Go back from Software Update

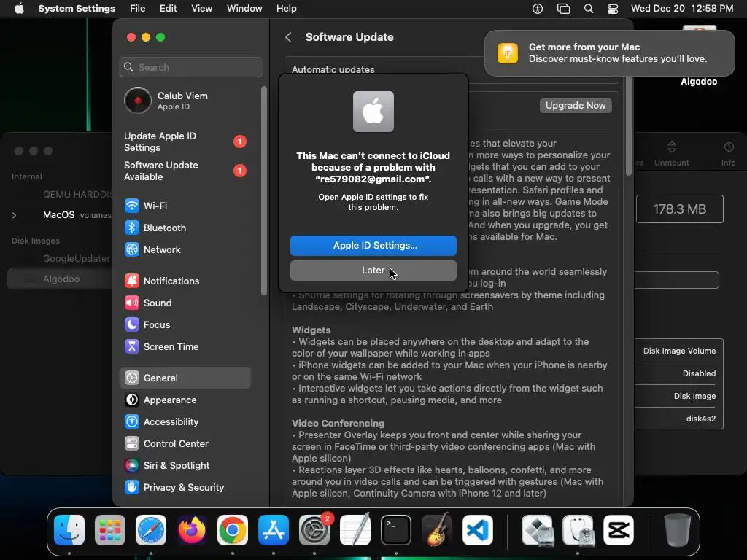point(288,37)
